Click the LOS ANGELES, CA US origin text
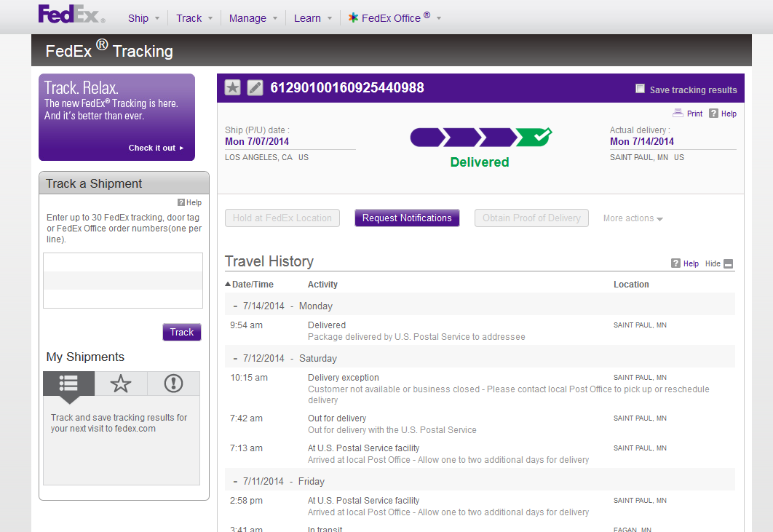Image resolution: width=773 pixels, height=532 pixels. [266, 157]
